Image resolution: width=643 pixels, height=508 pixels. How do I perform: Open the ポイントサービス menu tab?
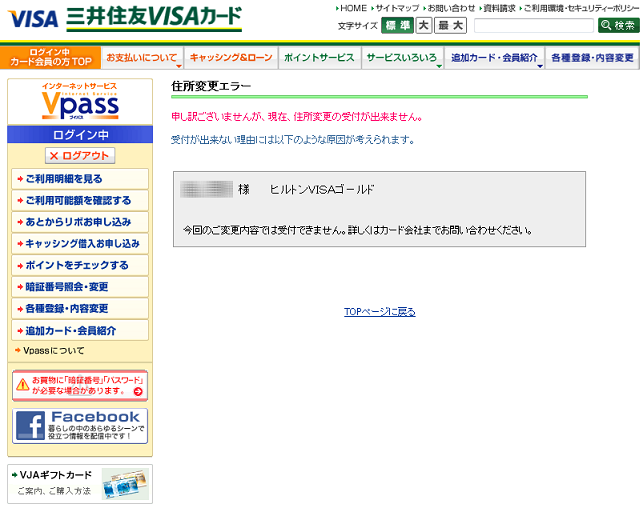[319, 58]
